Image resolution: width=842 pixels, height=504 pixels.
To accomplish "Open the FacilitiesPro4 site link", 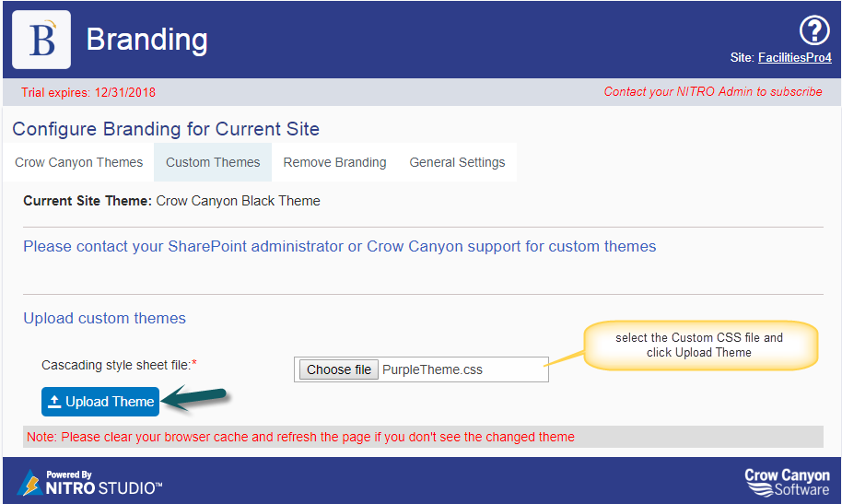I will [x=794, y=58].
